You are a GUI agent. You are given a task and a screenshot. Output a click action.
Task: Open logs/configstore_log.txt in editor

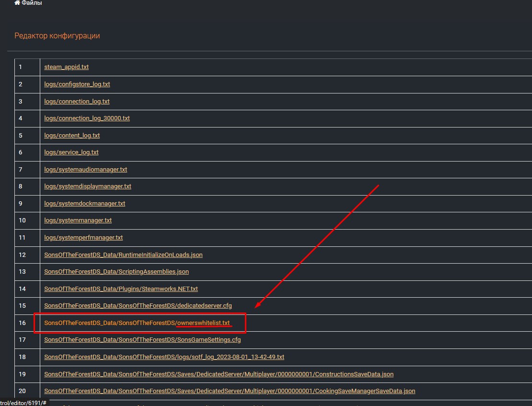point(77,84)
